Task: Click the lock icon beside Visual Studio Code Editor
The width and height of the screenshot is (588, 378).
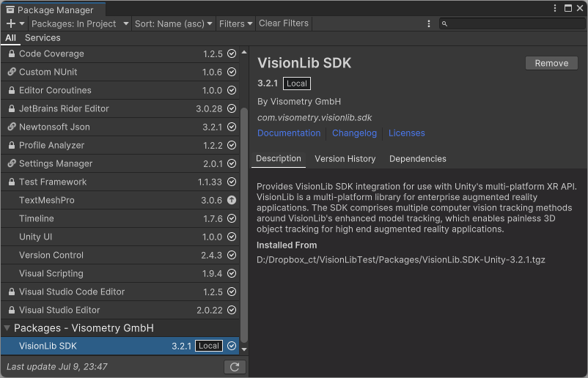Action: (x=12, y=292)
